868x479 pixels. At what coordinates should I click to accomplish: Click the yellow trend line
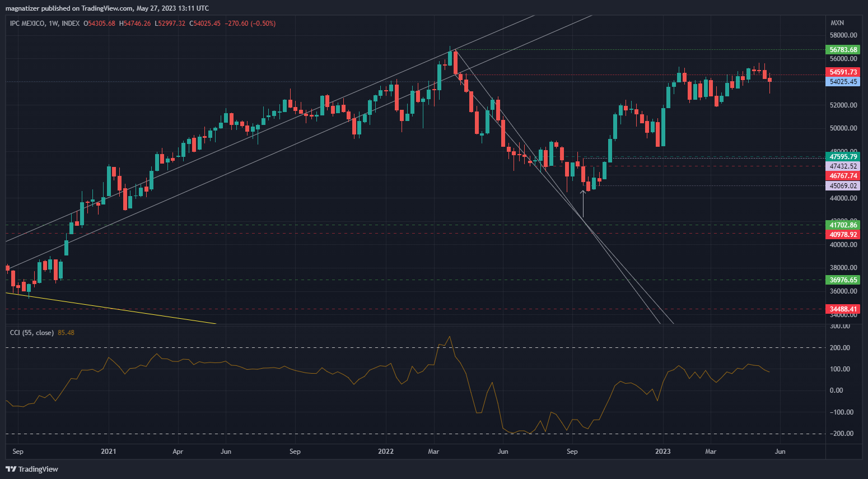point(112,308)
